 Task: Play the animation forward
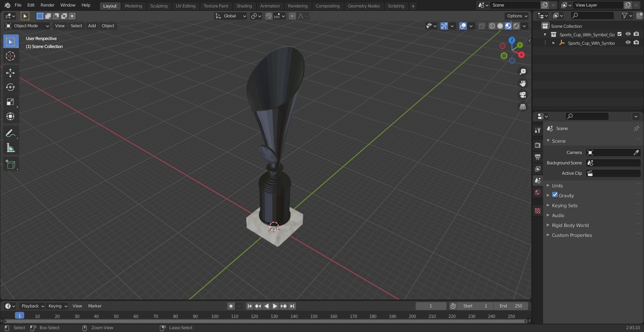(275, 306)
